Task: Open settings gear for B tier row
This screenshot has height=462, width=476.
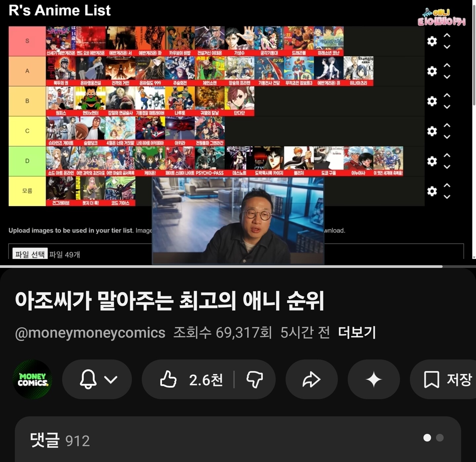Action: tap(432, 101)
